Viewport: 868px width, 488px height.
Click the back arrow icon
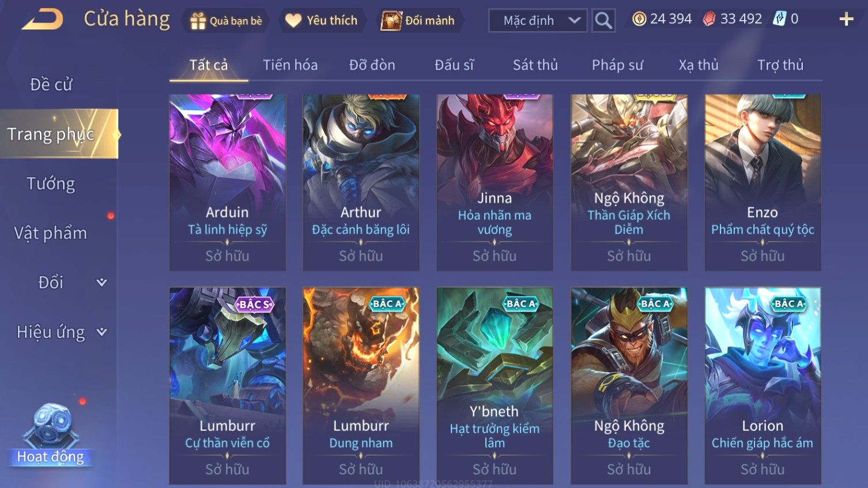tap(42, 20)
